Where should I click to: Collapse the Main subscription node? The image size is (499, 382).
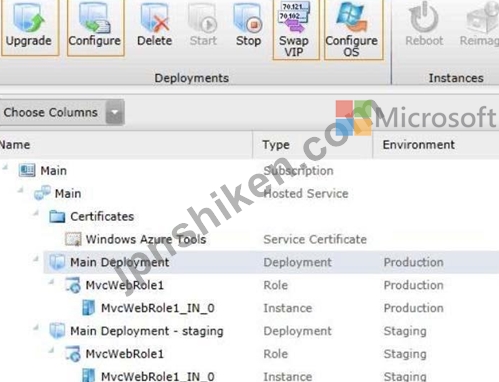pyautogui.click(x=6, y=168)
